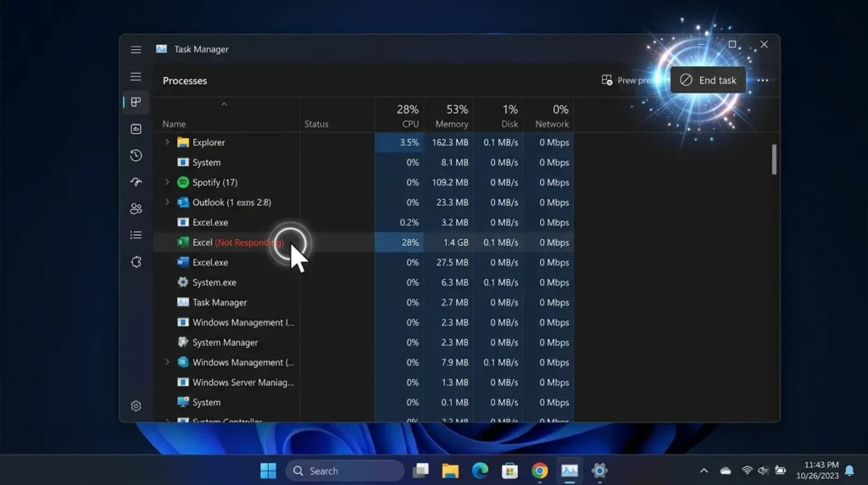Viewport: 868px width, 485px height.
Task: Click the Spotify process icon
Action: click(x=183, y=182)
